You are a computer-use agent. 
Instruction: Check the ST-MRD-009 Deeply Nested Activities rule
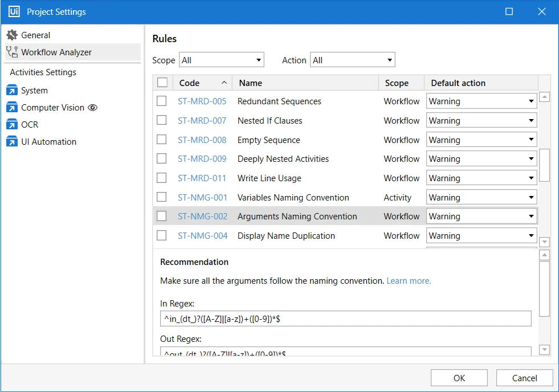click(161, 158)
